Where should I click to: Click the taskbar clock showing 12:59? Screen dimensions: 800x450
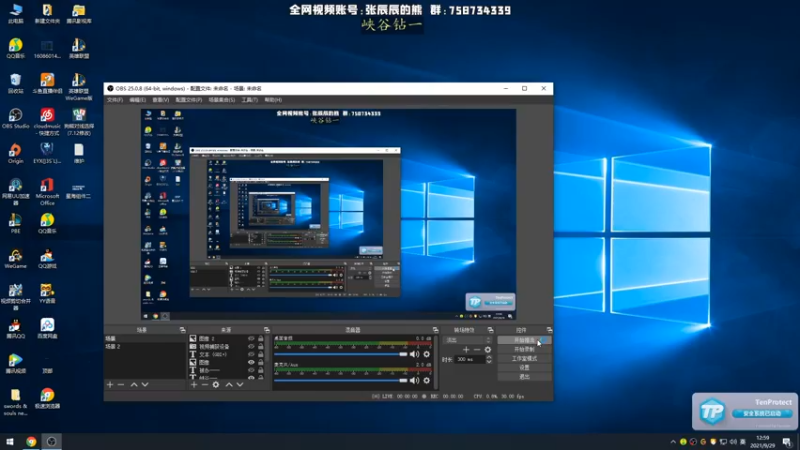point(762,442)
